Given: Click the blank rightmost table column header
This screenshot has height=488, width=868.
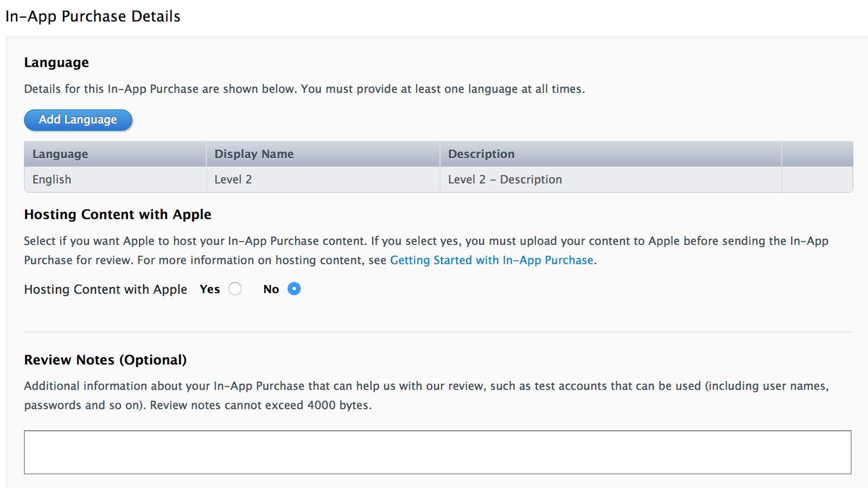Looking at the screenshot, I should coord(817,154).
